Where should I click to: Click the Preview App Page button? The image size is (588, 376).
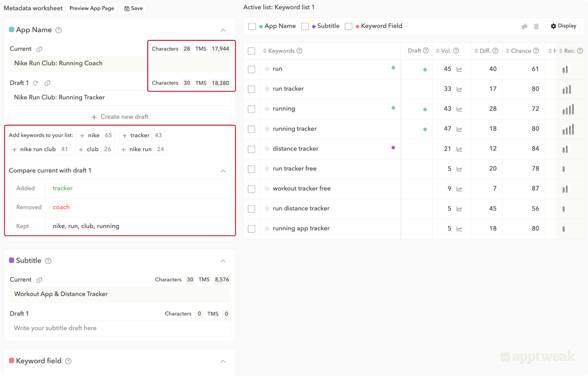(x=92, y=8)
